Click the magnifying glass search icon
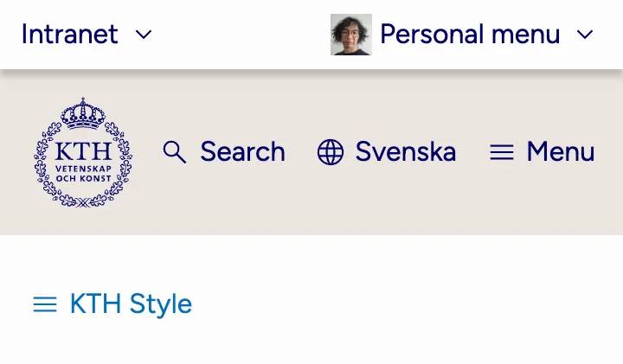 point(175,152)
